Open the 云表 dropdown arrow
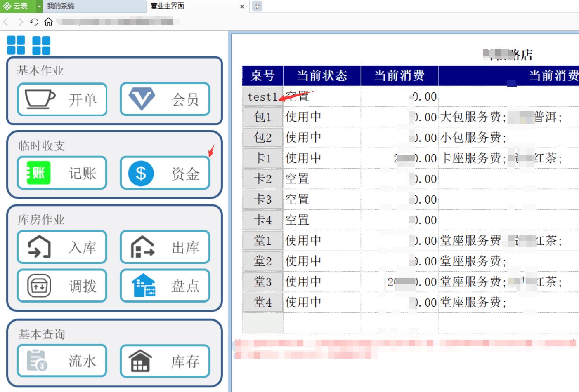The image size is (579, 392). coord(39,6)
